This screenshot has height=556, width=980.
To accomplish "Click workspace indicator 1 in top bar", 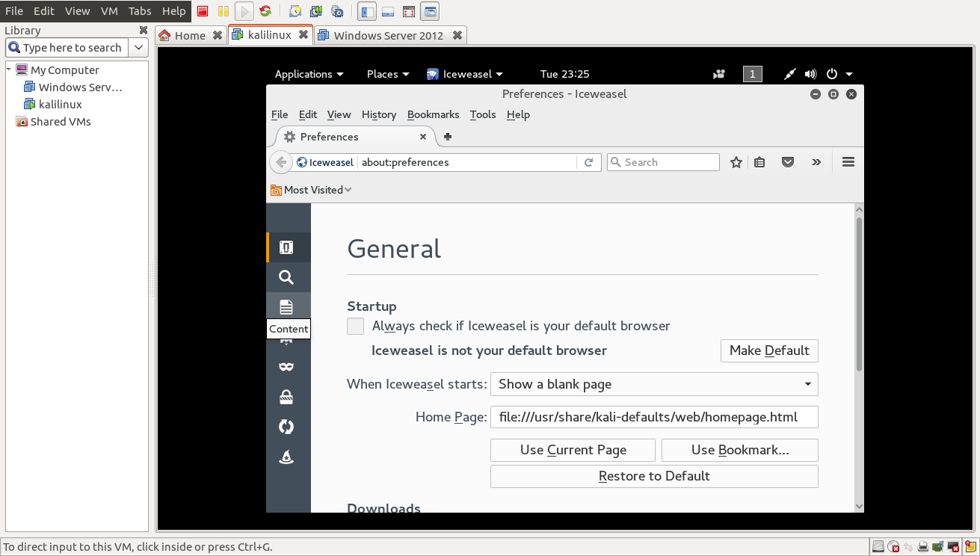I will click(753, 74).
